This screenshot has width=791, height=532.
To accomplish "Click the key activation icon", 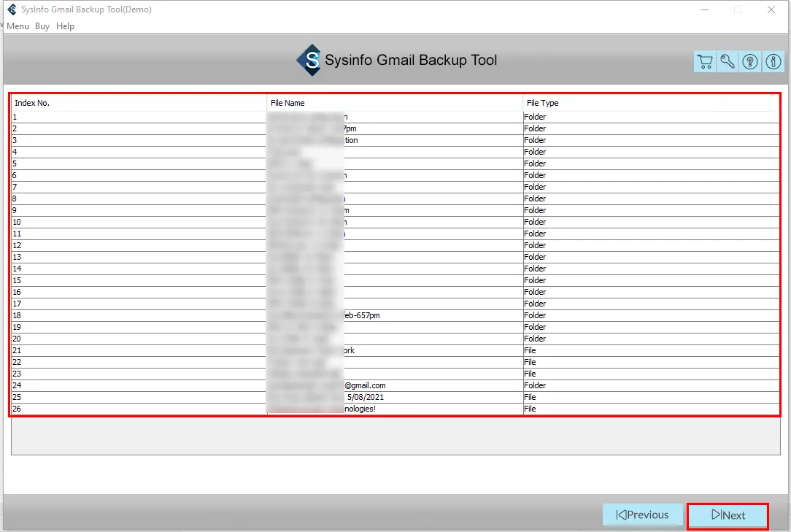I will point(728,61).
